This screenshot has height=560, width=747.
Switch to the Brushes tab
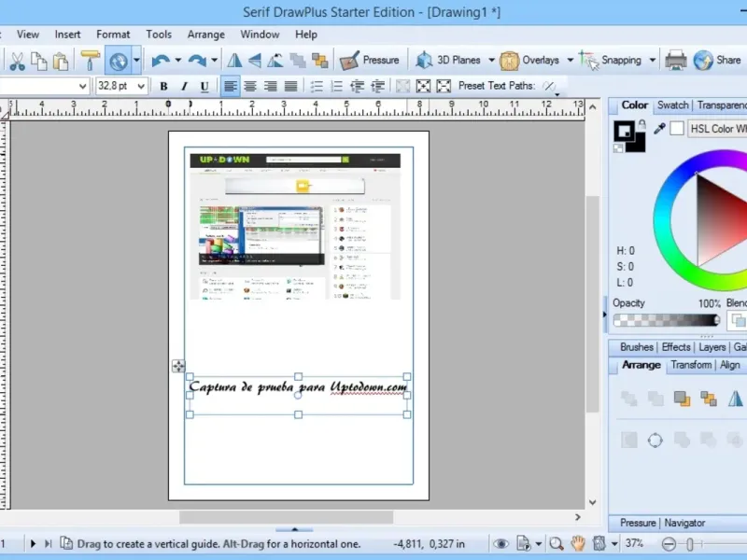tap(636, 347)
